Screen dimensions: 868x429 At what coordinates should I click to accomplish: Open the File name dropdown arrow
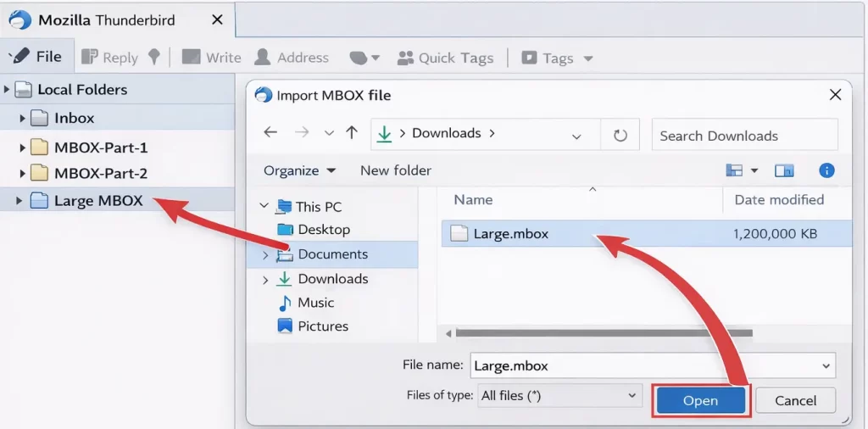(826, 366)
